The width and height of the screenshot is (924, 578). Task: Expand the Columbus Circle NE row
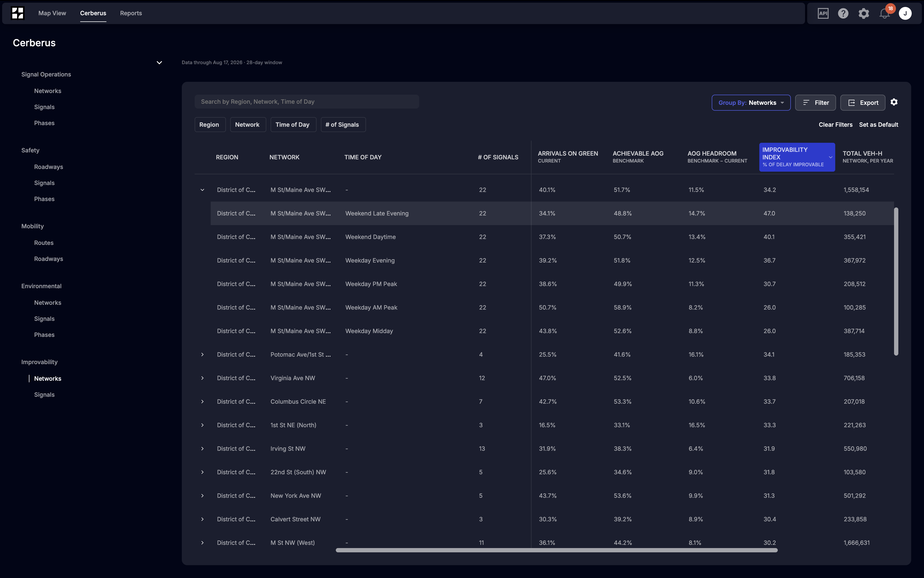click(202, 402)
